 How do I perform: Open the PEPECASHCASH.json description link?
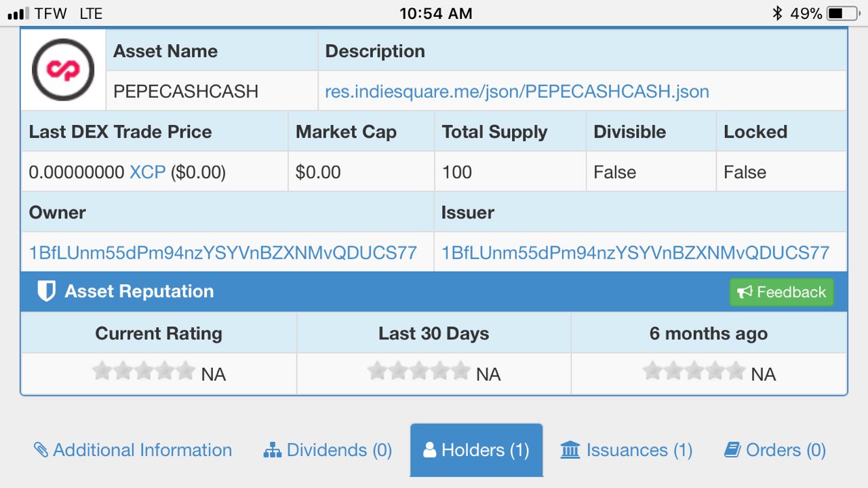pyautogui.click(x=517, y=91)
